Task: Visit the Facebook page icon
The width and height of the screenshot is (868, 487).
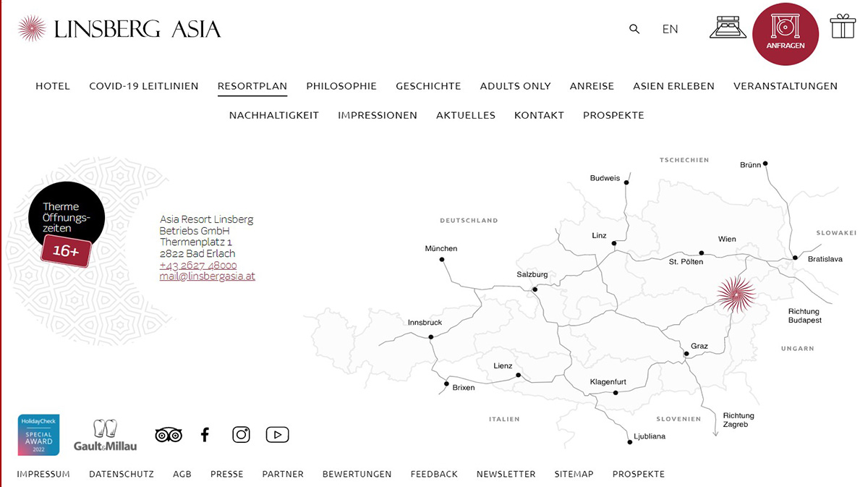Action: tap(205, 435)
